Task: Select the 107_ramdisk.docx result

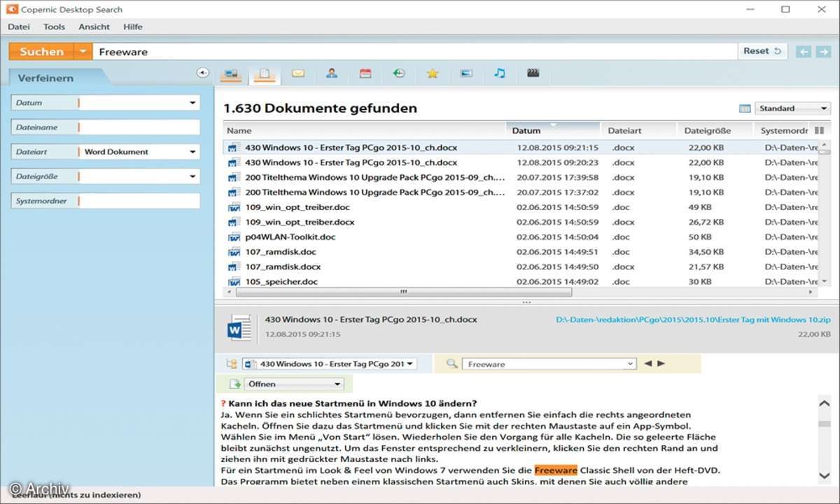Action: [521, 267]
